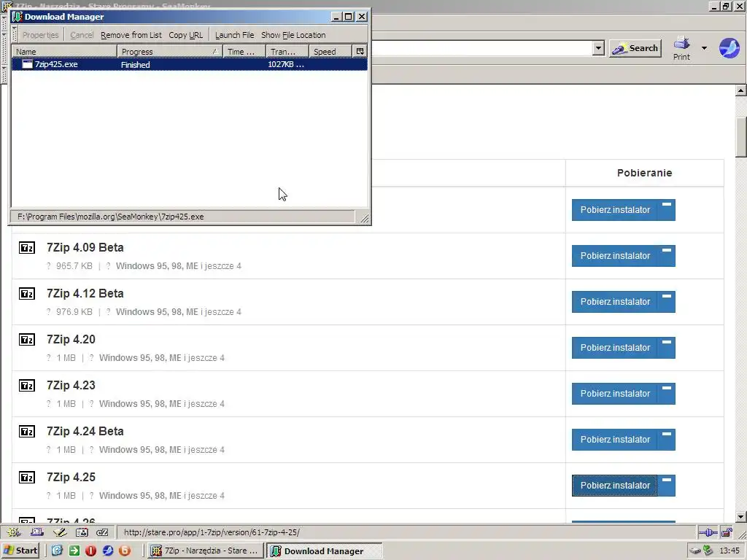The height and width of the screenshot is (560, 747).
Task: Click the browser URL input field
Action: 481,47
